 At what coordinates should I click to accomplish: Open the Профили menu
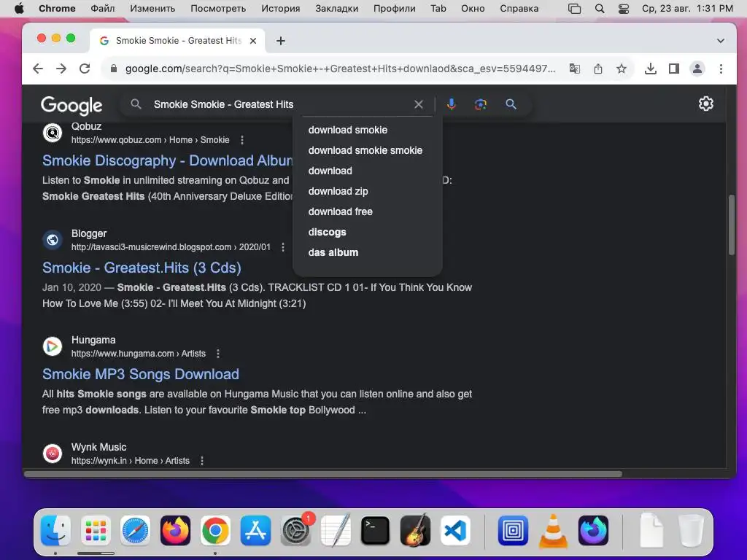point(394,9)
